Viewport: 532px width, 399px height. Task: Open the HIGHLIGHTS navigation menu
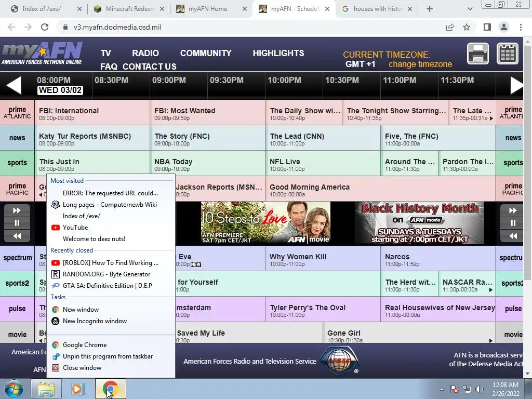pyautogui.click(x=278, y=54)
